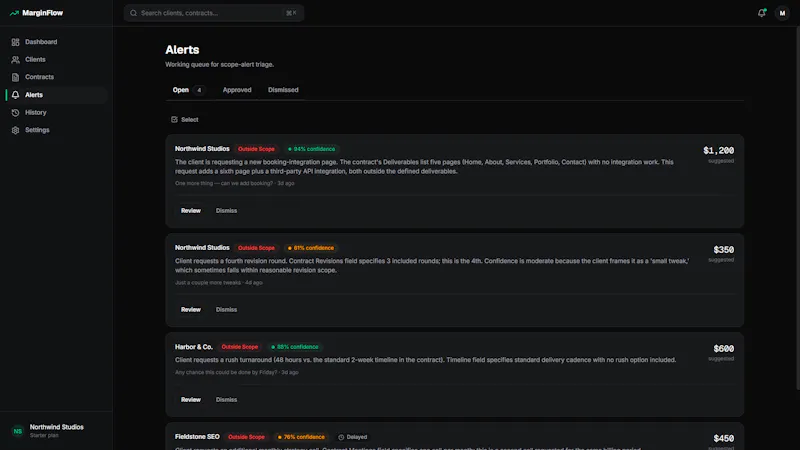
Task: Click the Dashboard grid icon
Action: 15,42
